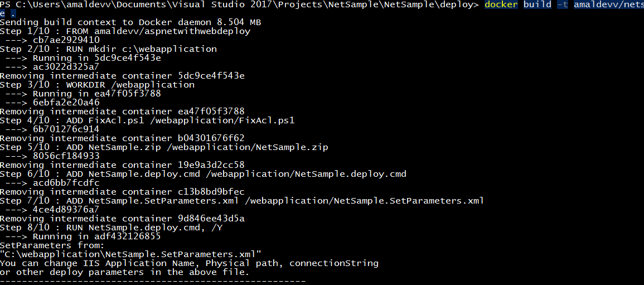Click the word docker in the command
644x285 pixels.
tap(501, 5)
